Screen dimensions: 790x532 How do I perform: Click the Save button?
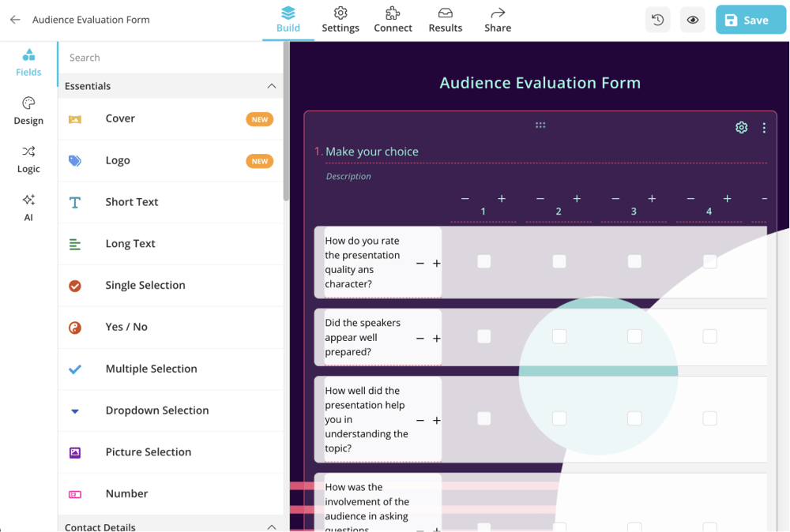[750, 19]
